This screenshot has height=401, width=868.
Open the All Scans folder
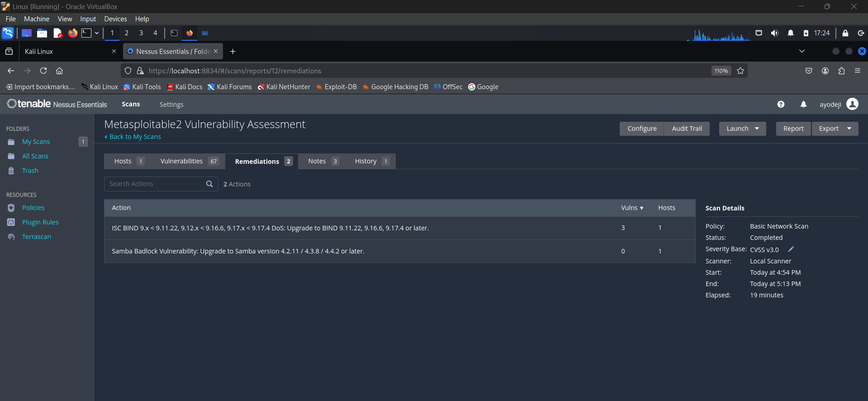pos(35,156)
